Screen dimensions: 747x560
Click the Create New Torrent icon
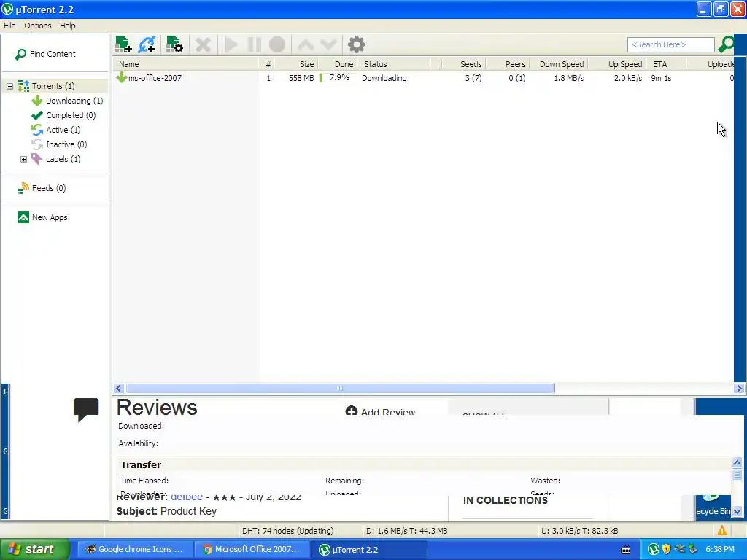click(174, 44)
